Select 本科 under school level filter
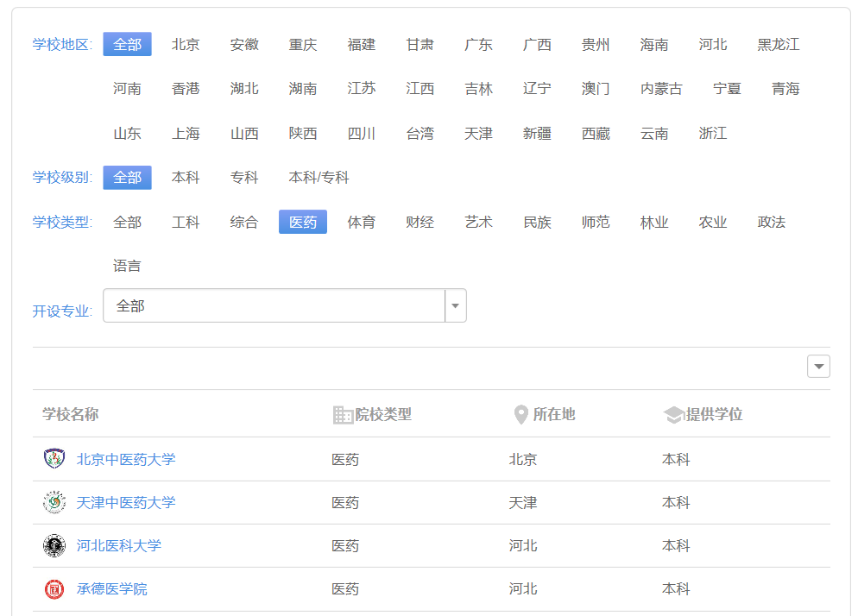This screenshot has height=616, width=858. pos(186,178)
